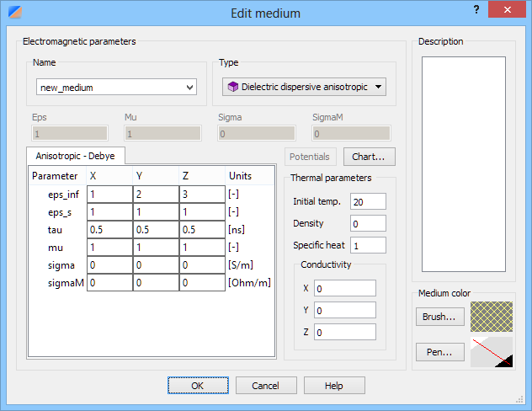
Task: Click the purple cube medium type icon
Action: pyautogui.click(x=232, y=87)
